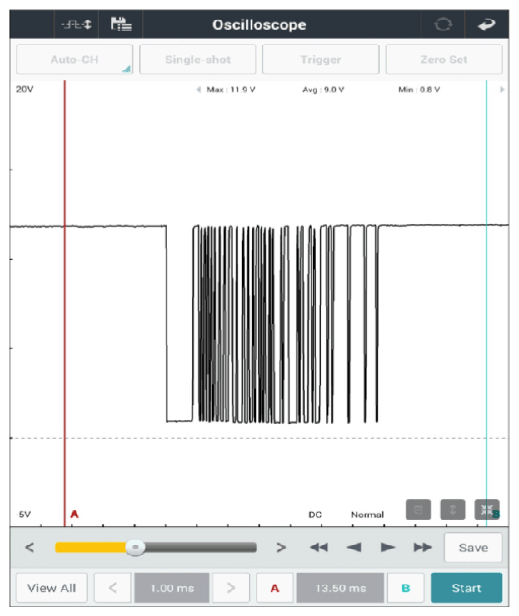Tap the first gray display-mode icon
The width and height of the screenshot is (519, 616).
[418, 510]
